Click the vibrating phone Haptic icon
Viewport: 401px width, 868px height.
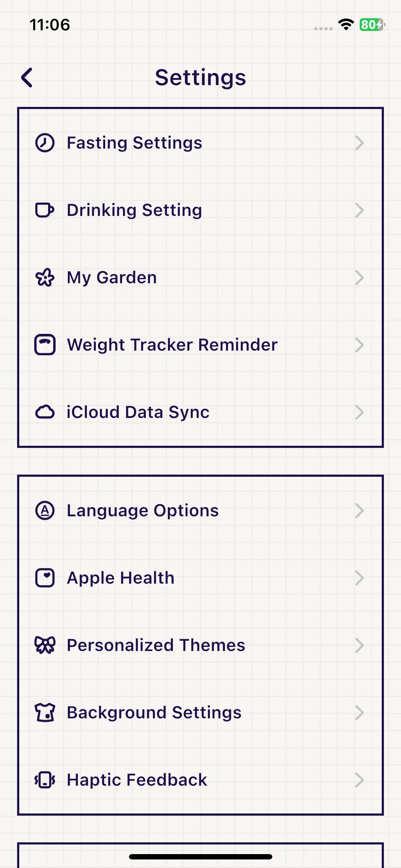coord(45,780)
